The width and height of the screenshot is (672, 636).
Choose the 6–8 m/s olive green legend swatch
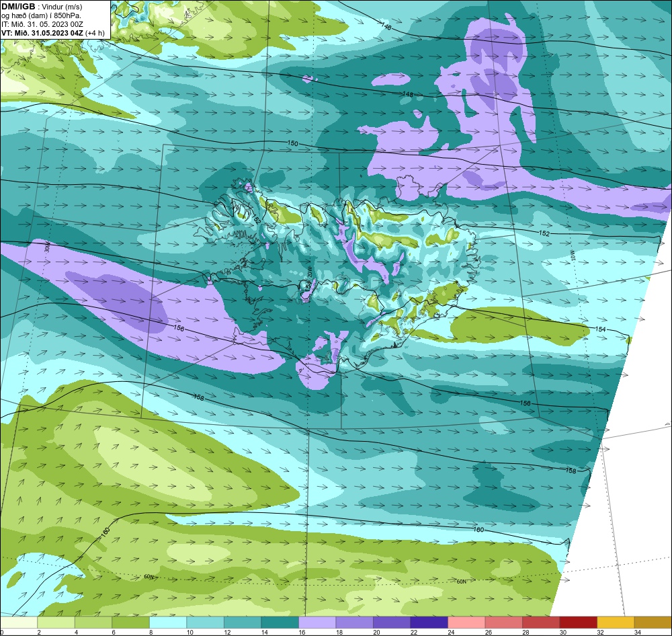(x=131, y=623)
